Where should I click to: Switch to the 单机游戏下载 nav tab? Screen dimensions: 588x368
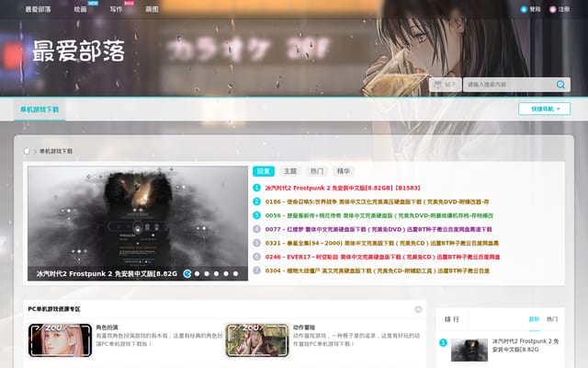(40, 109)
